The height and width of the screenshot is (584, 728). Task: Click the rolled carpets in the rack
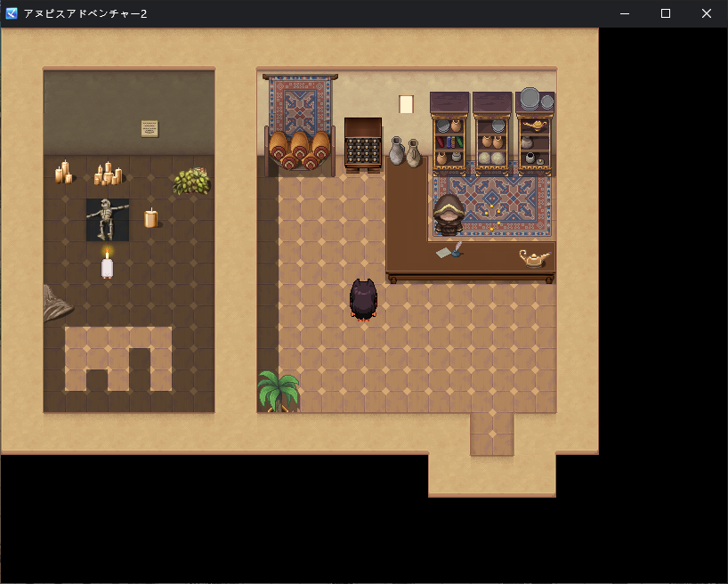299,150
